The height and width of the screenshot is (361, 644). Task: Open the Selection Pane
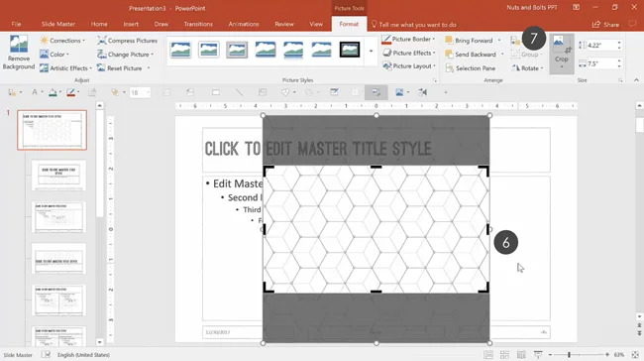tap(471, 68)
